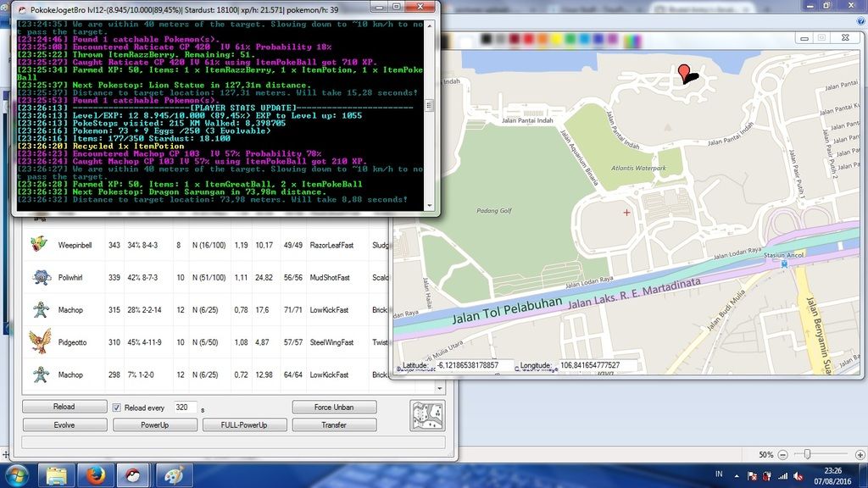Switch to the Pokeball bot taskbar icon
The width and height of the screenshot is (868, 488).
[133, 476]
